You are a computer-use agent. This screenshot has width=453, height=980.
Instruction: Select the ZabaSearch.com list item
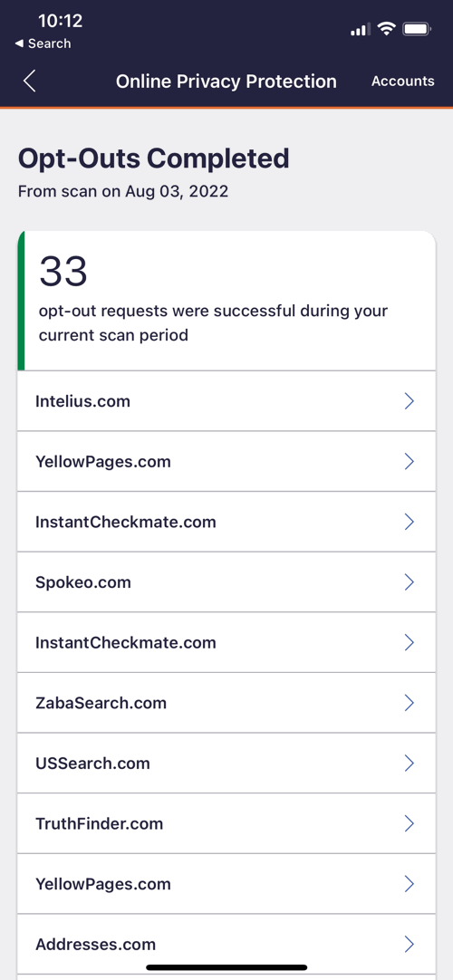[226, 703]
